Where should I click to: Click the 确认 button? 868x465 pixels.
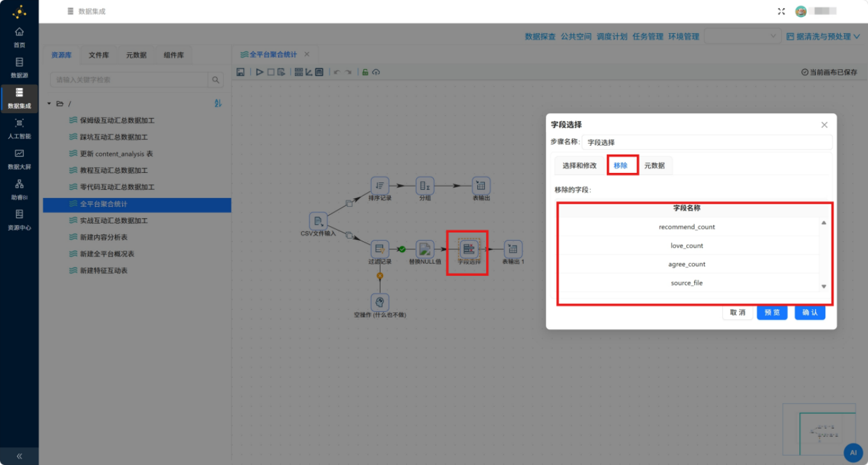810,312
